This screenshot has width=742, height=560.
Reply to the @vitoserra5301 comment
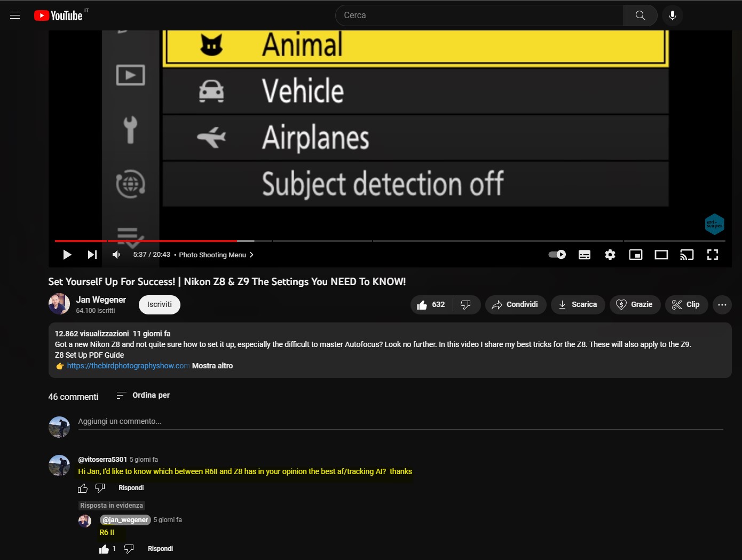pyautogui.click(x=131, y=488)
